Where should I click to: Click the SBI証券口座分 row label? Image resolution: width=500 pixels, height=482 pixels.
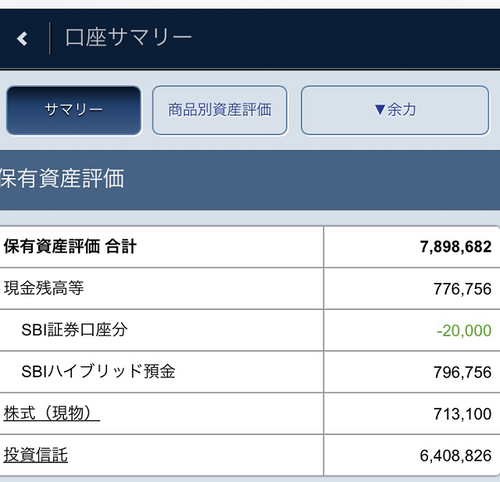(x=74, y=330)
